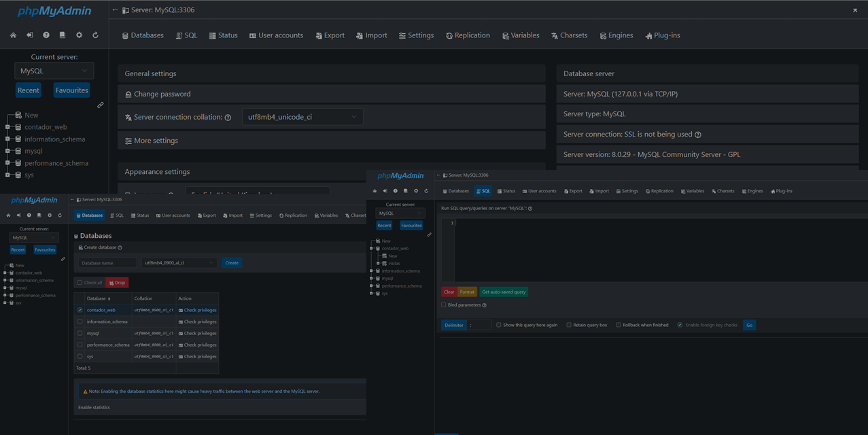
Task: Expand the visitas table node
Action: (x=378, y=263)
